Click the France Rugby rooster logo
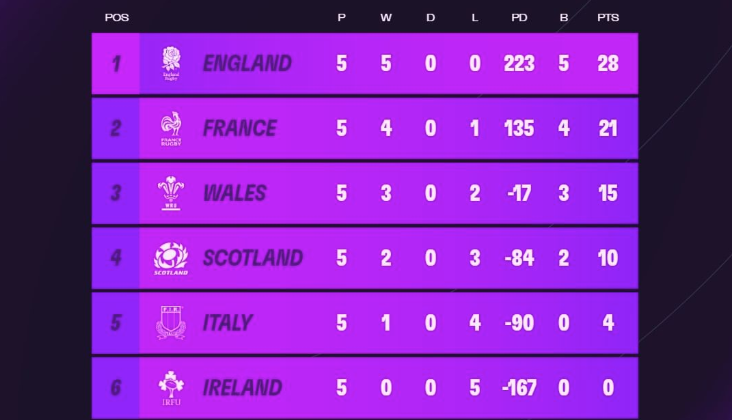 tap(171, 128)
